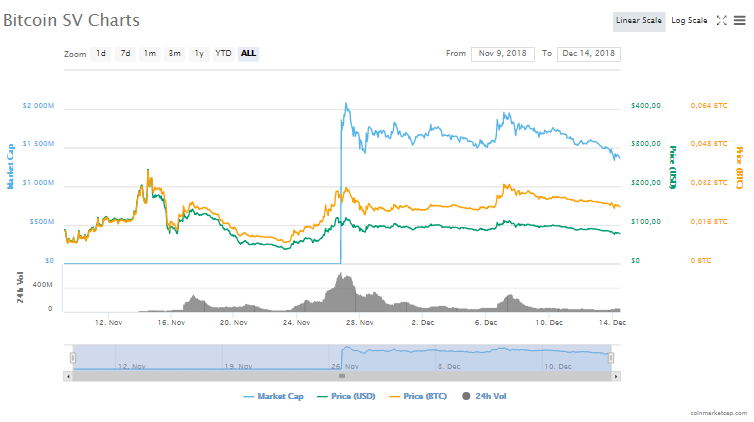Set zoom to 1y
Image resolution: width=754 pixels, height=422 pixels.
point(199,53)
